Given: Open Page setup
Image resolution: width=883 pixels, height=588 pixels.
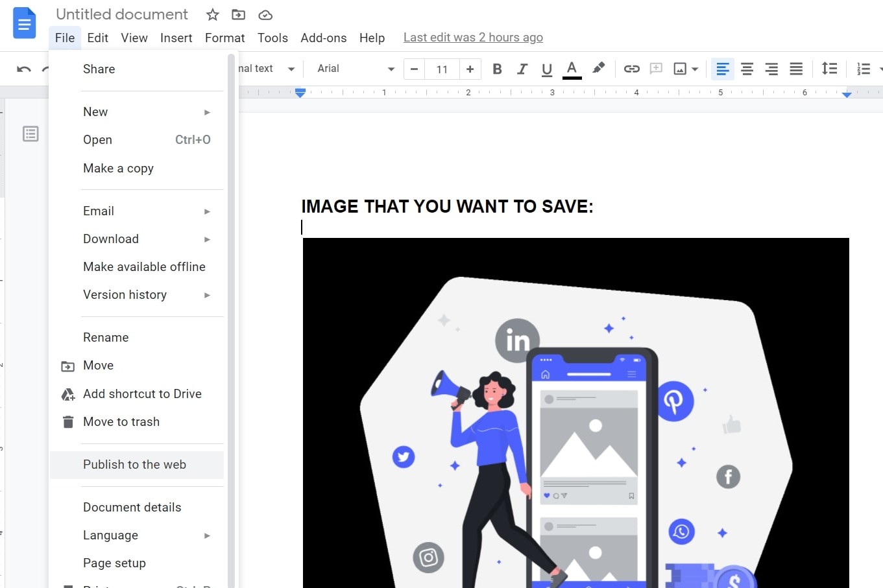Looking at the screenshot, I should (136, 563).
